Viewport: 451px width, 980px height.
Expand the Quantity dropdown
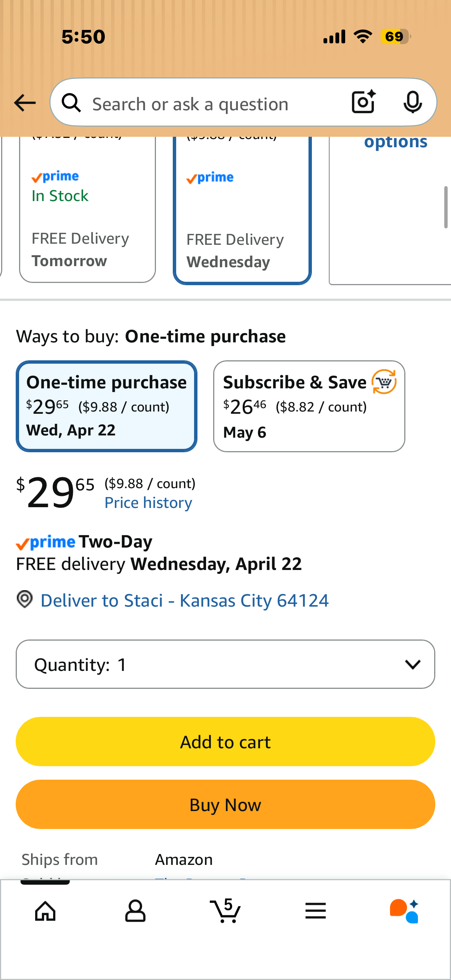[225, 664]
